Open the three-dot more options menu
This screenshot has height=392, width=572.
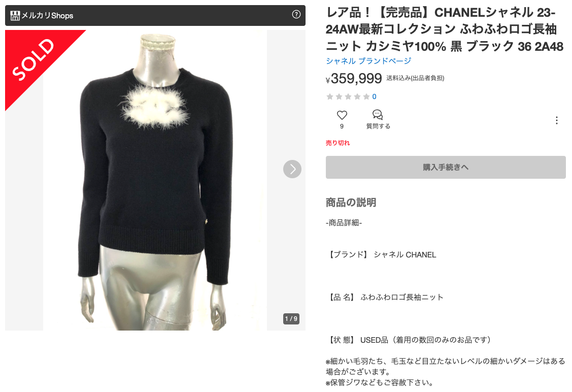(557, 120)
